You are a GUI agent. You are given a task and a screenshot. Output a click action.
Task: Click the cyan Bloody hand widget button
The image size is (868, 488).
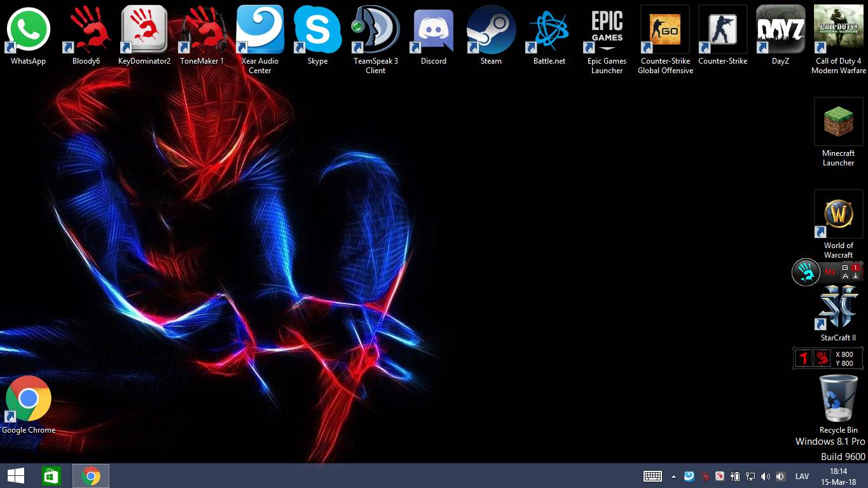[x=806, y=272]
